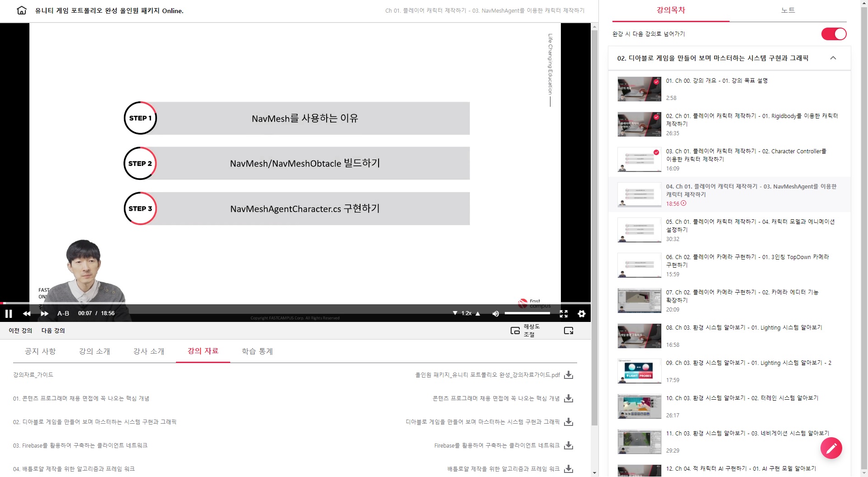Adjust the volume slider
Image resolution: width=868 pixels, height=477 pixels.
pyautogui.click(x=527, y=313)
